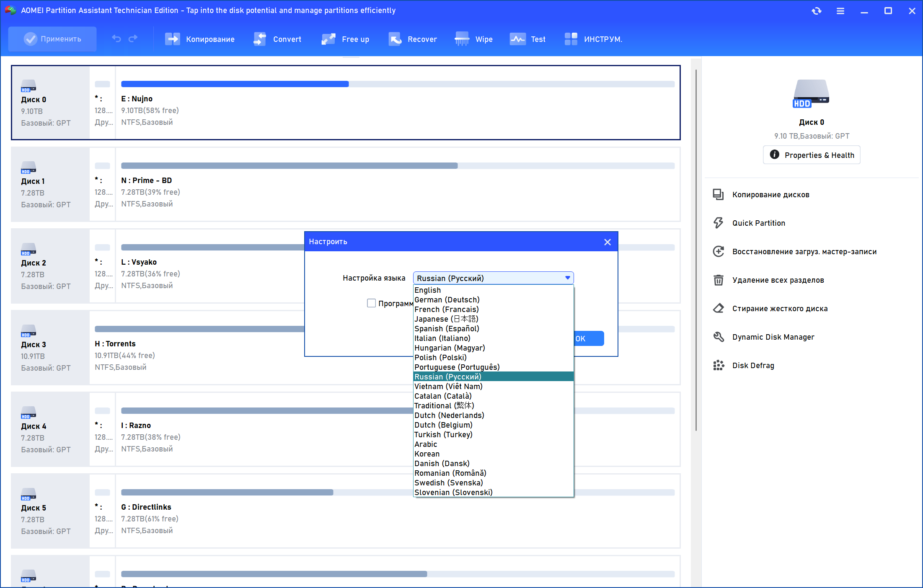Pick Polish (Polski) from the list
The height and width of the screenshot is (588, 923).
coord(494,357)
